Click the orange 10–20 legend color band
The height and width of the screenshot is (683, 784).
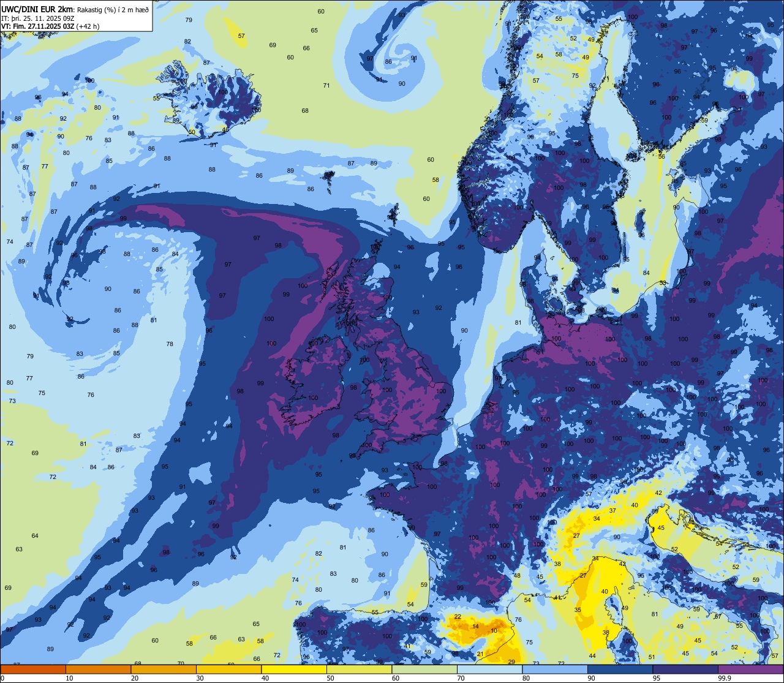click(x=99, y=670)
